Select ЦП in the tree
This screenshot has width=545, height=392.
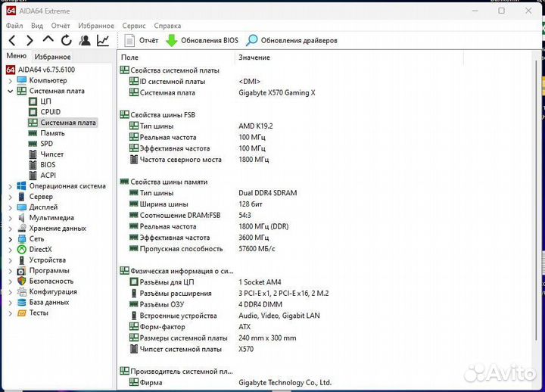click(x=39, y=101)
